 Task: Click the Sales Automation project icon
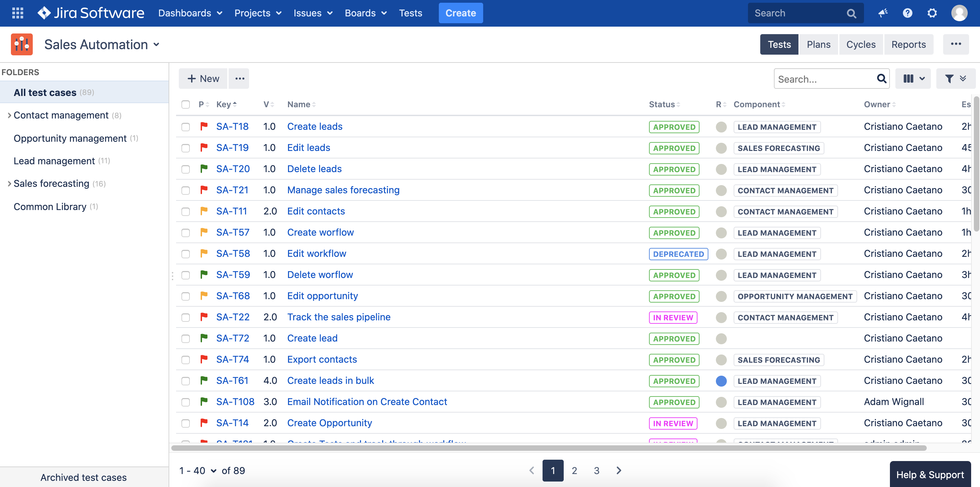coord(22,44)
